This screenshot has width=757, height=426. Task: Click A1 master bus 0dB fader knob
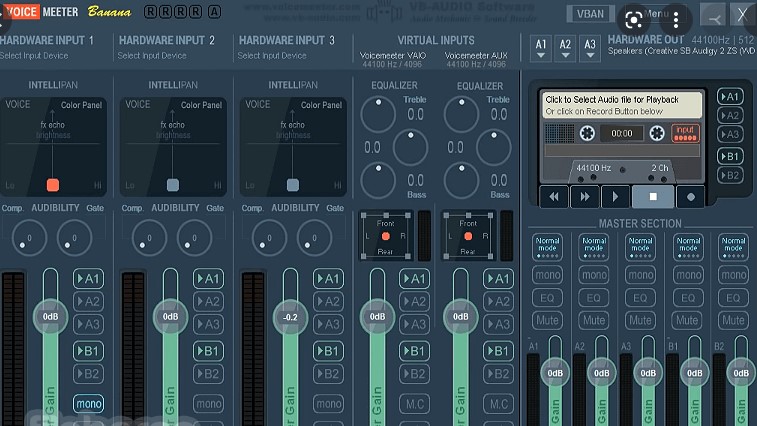[555, 373]
